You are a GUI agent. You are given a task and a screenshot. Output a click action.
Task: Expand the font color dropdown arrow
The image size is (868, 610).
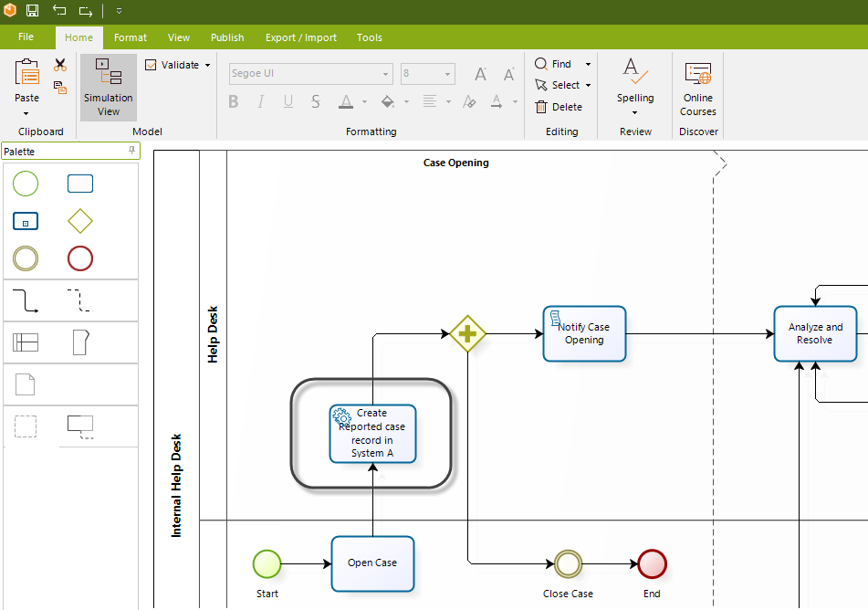[364, 102]
